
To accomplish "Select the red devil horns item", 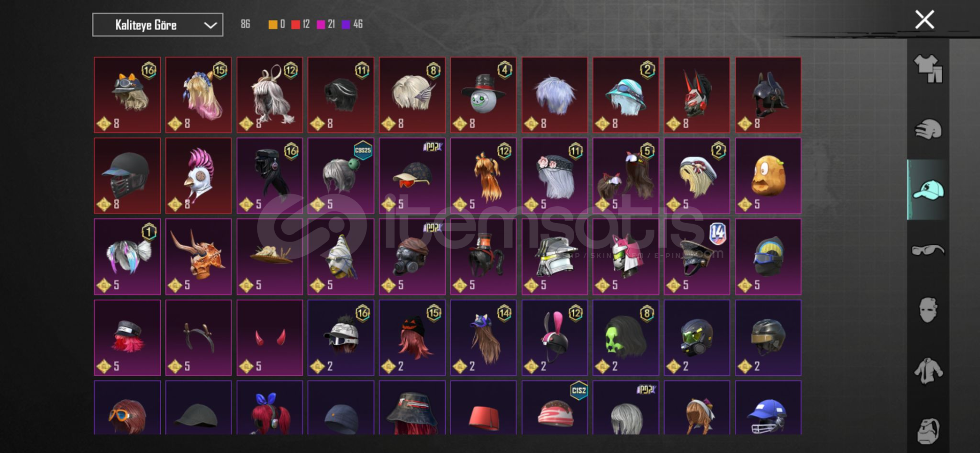I will click(x=269, y=338).
